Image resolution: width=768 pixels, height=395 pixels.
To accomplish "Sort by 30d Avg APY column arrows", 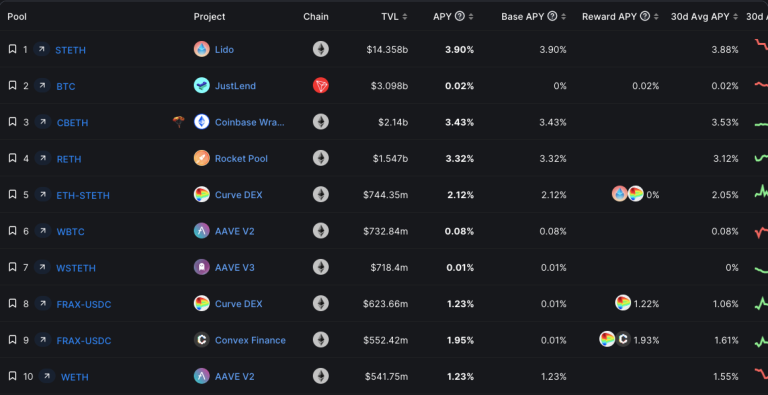I will point(735,17).
